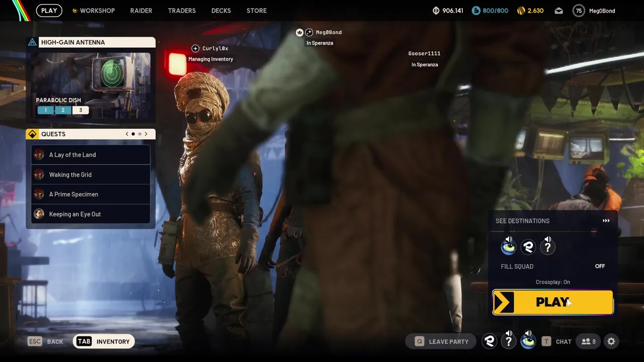644x362 pixels.
Task: Expand See Destinations
Action: pyautogui.click(x=552, y=221)
